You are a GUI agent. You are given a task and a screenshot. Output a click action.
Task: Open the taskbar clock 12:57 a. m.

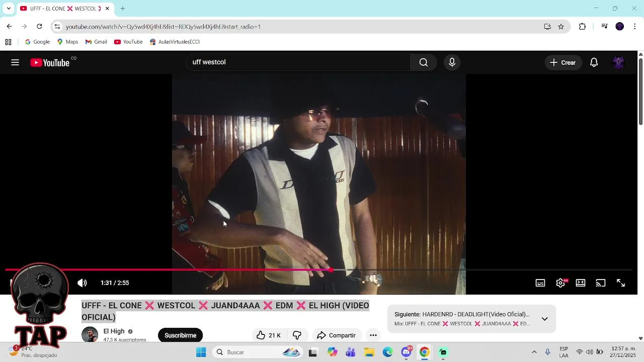click(623, 352)
